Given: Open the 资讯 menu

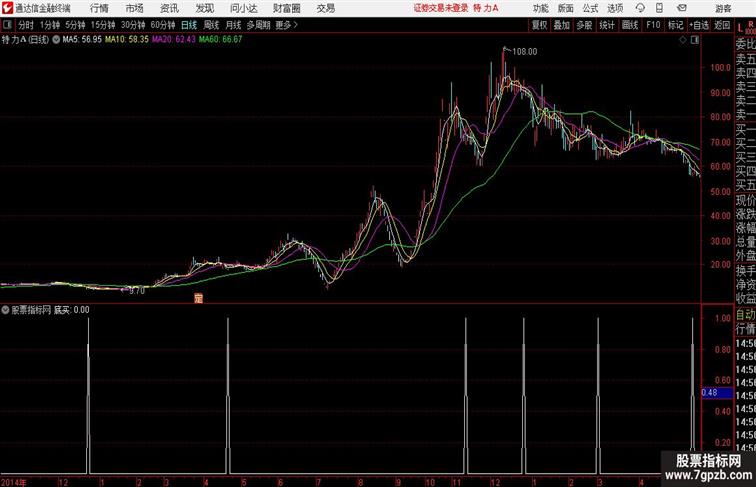Looking at the screenshot, I should (x=169, y=8).
